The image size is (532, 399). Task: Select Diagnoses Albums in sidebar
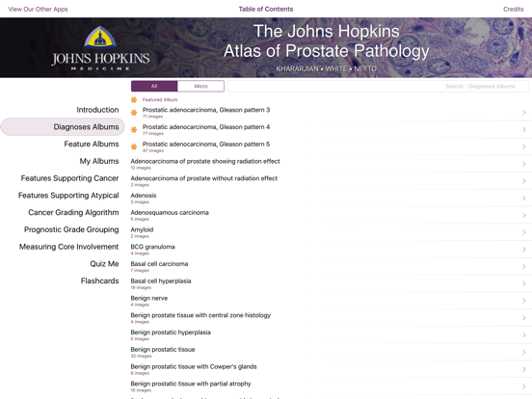[x=63, y=127]
